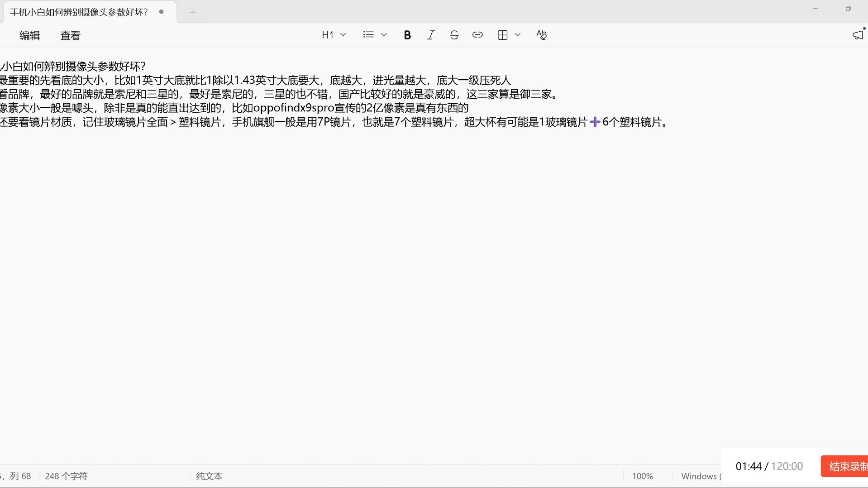
Task: Click the text 这三家算是御三家
Action: point(509,94)
